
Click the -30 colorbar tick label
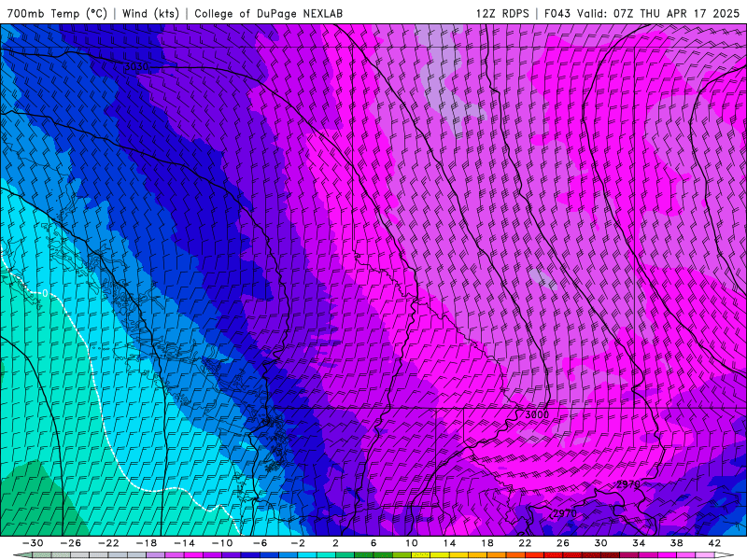(33, 543)
